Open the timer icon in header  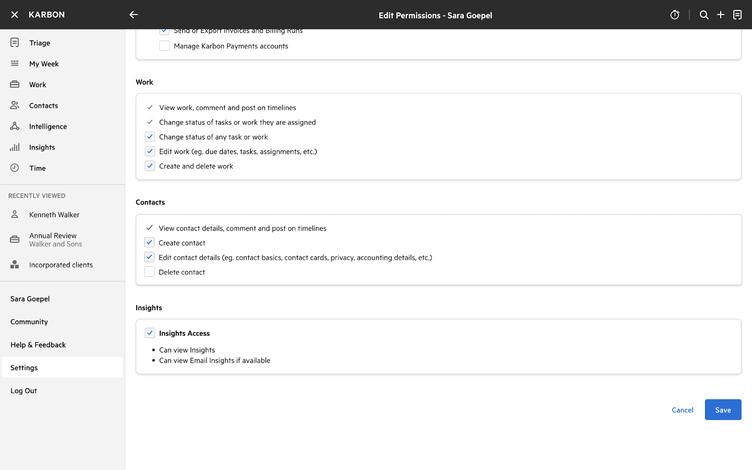[x=675, y=15]
